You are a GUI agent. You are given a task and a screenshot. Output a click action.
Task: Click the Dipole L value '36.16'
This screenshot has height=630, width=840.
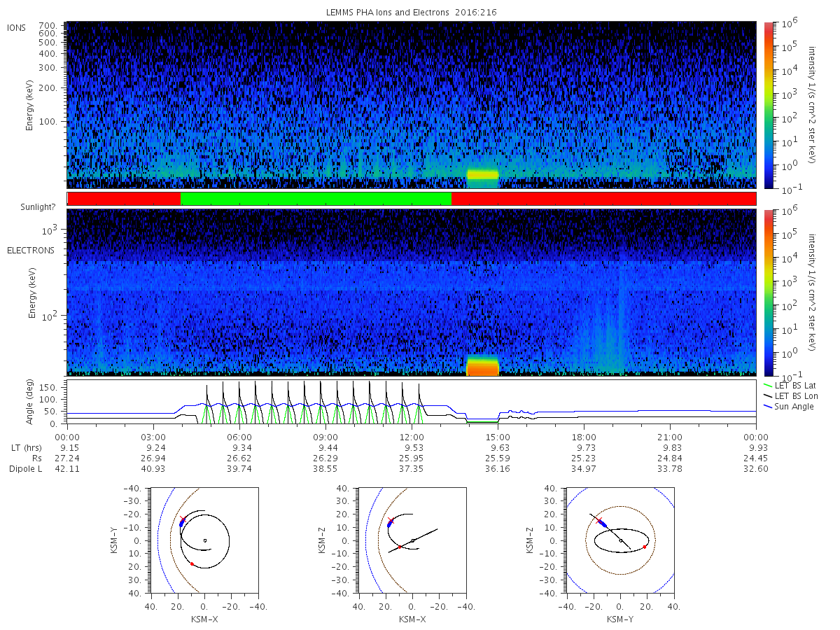[x=498, y=469]
